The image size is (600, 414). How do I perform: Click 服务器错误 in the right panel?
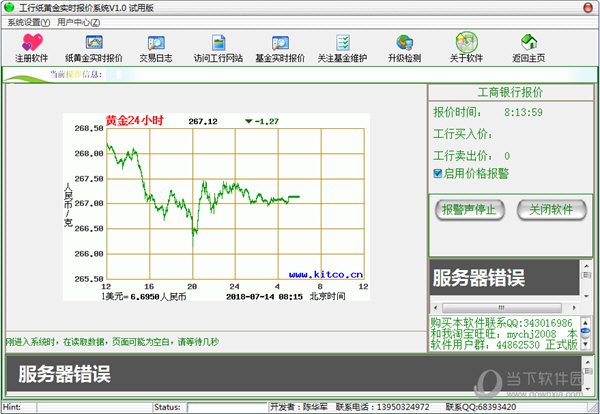point(479,278)
